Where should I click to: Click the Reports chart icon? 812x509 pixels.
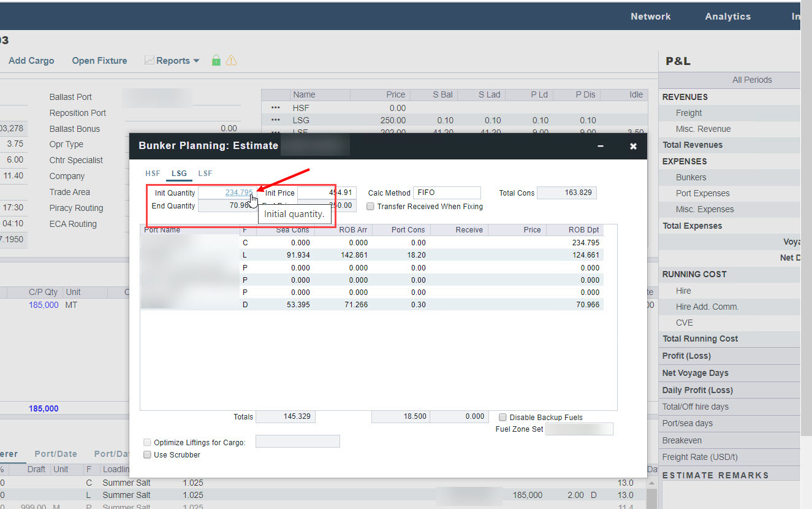pos(149,60)
